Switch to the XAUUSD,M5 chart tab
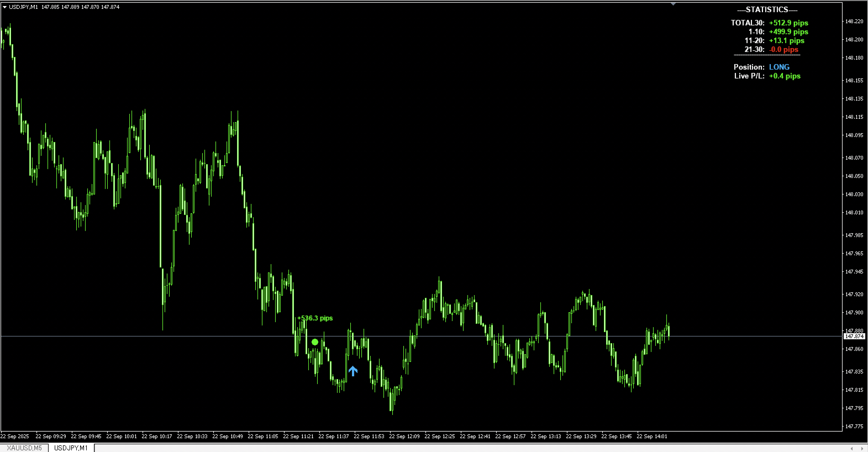868x452 pixels. point(24,448)
